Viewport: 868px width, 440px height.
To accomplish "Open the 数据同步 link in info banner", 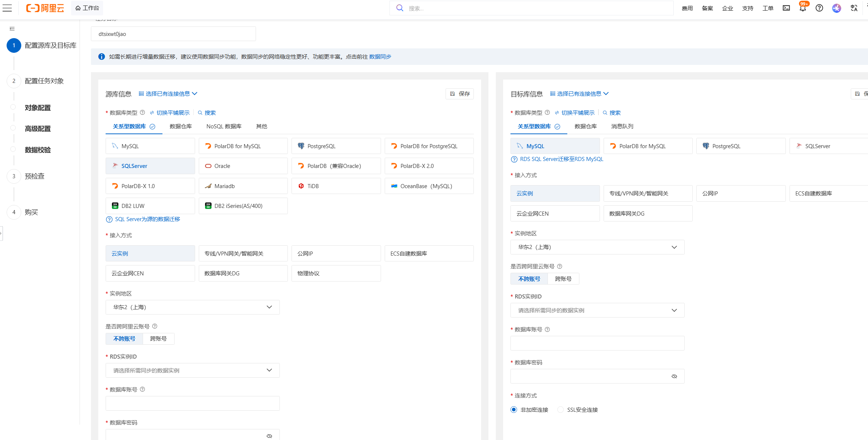I will (380, 56).
